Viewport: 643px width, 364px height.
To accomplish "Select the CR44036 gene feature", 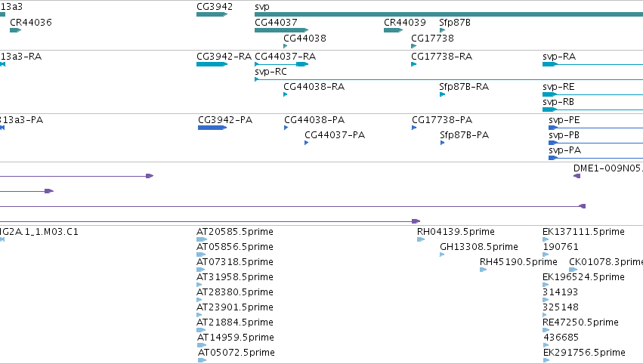I will (16, 30).
